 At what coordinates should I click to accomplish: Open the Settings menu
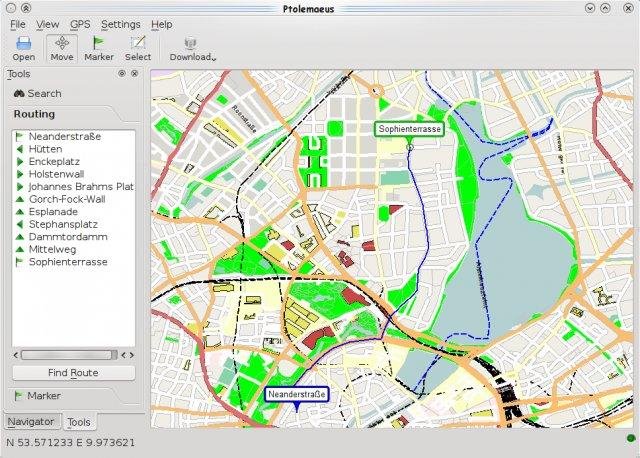[120, 23]
